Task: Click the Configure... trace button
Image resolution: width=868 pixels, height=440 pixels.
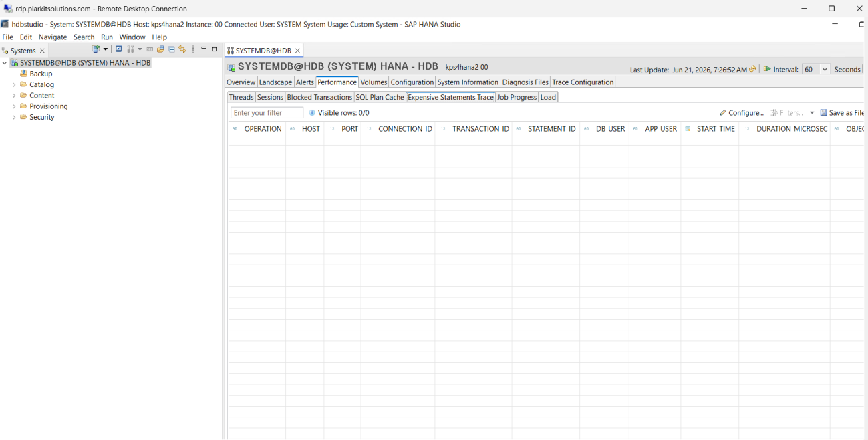Action: click(742, 113)
